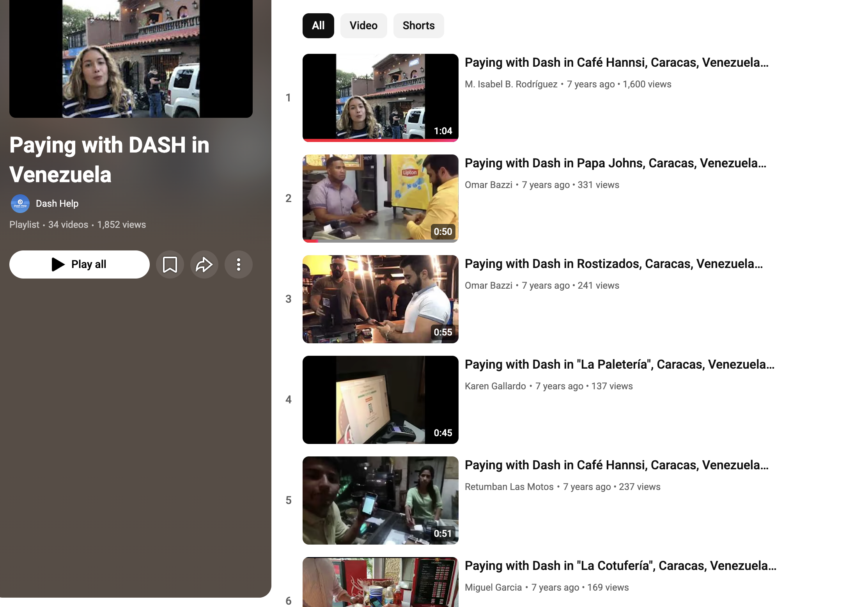Visit uploader Karen Gallardo's channel
868x607 pixels.
495,386
